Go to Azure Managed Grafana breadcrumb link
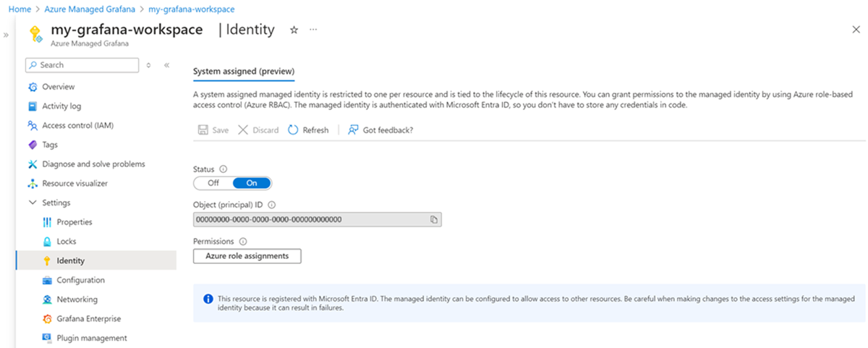This screenshot has height=348, width=868. point(93,9)
